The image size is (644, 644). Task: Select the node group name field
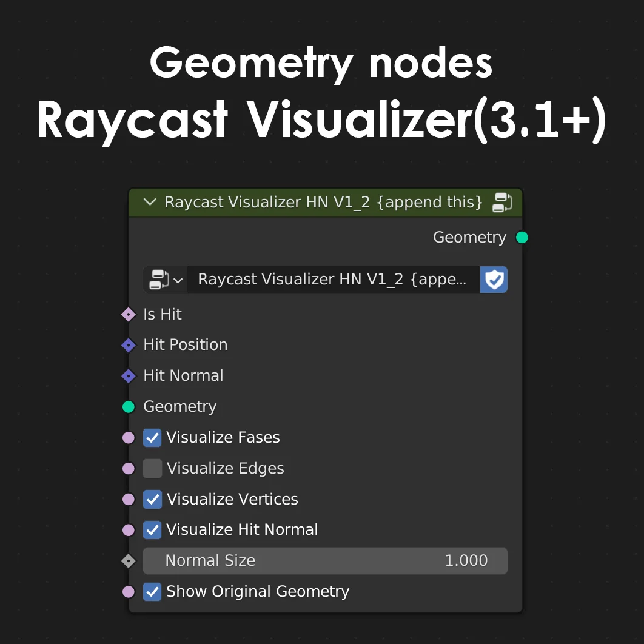[334, 280]
